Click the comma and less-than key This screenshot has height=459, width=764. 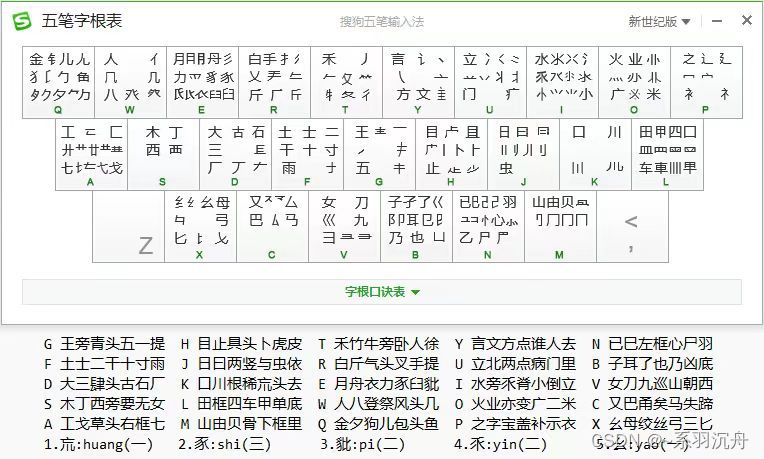632,227
